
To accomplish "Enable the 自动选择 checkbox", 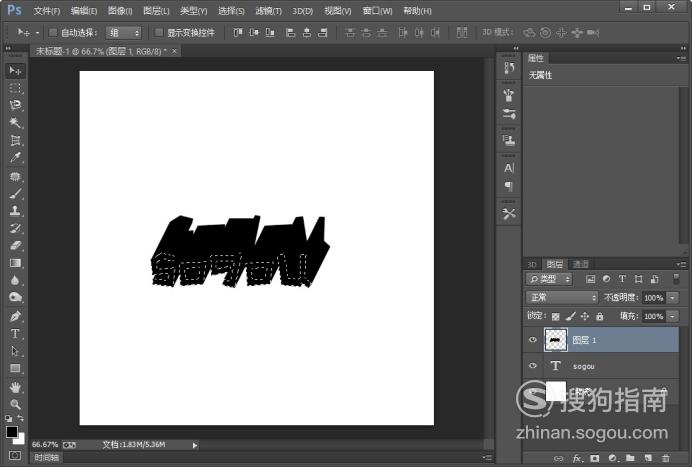I will pos(53,32).
